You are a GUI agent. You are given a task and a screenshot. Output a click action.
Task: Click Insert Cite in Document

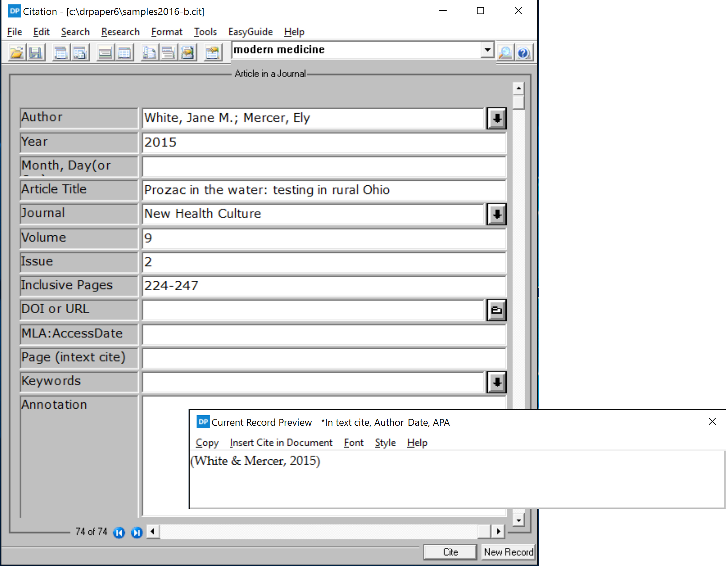[x=281, y=443]
